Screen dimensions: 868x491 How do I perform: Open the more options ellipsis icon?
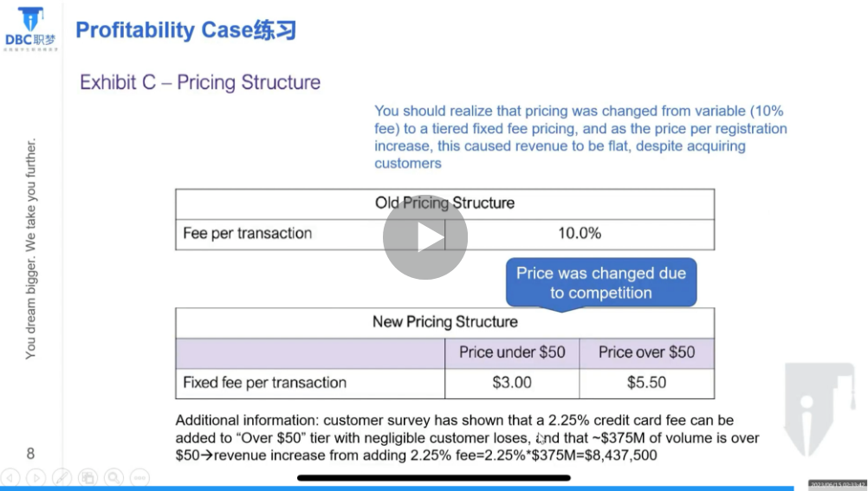point(140,477)
